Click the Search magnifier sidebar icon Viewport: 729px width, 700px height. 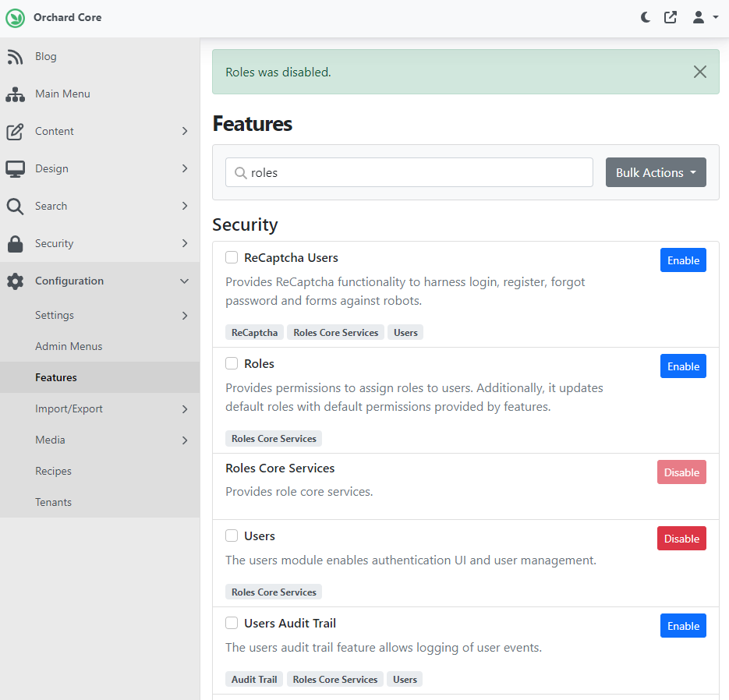15,207
